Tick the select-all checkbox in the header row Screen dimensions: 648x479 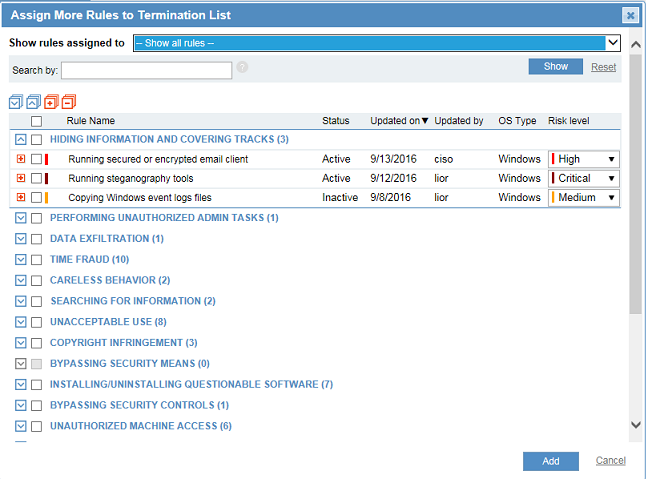[36, 121]
